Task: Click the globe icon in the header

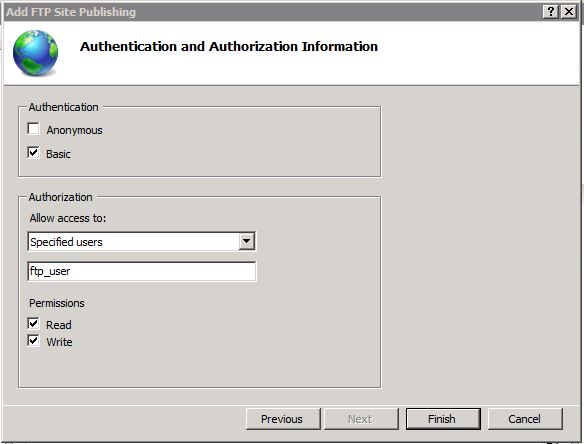Action: [x=35, y=53]
